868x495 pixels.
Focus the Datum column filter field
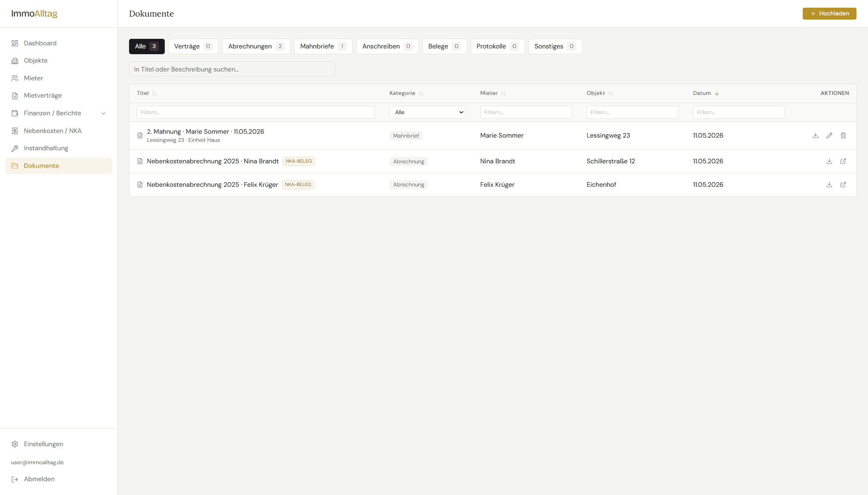[739, 112]
